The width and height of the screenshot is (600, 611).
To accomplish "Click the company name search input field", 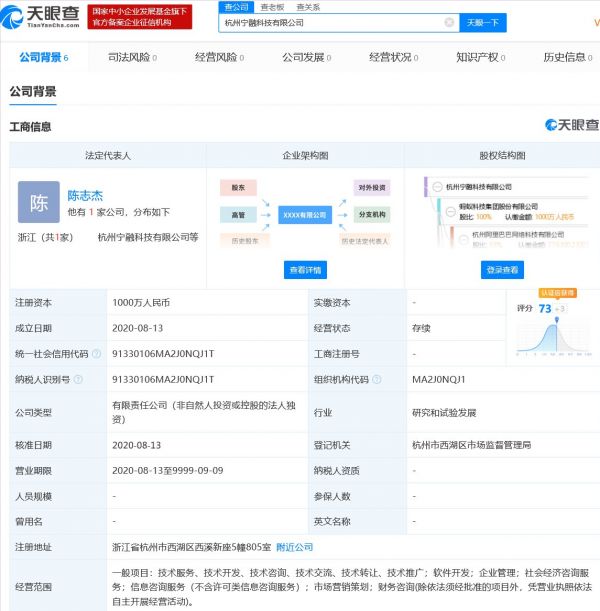I will [330, 22].
